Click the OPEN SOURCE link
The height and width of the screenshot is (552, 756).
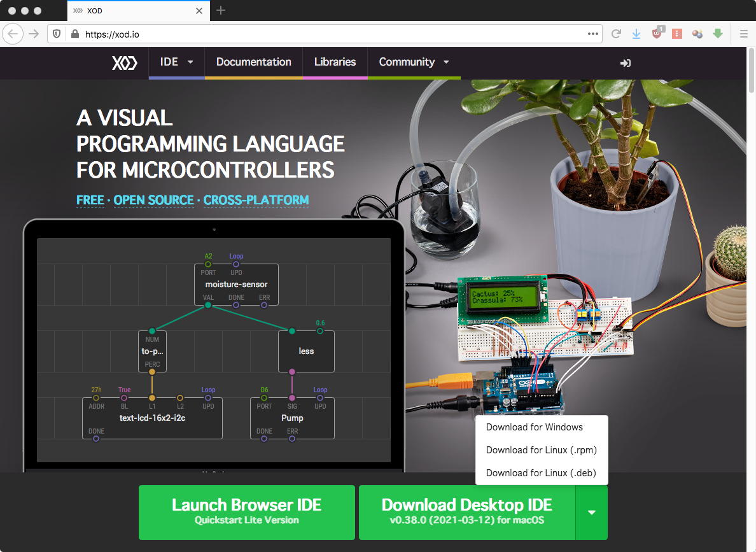153,201
